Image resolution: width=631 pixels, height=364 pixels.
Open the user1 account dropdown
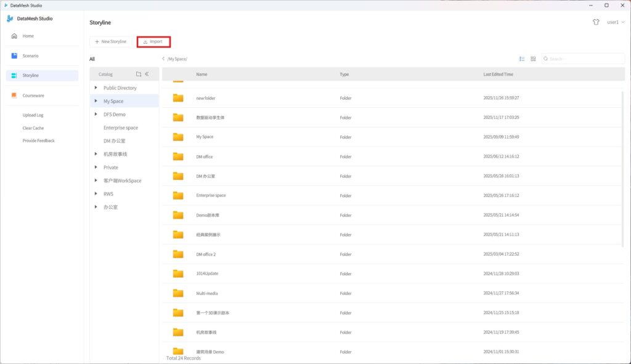tap(616, 22)
